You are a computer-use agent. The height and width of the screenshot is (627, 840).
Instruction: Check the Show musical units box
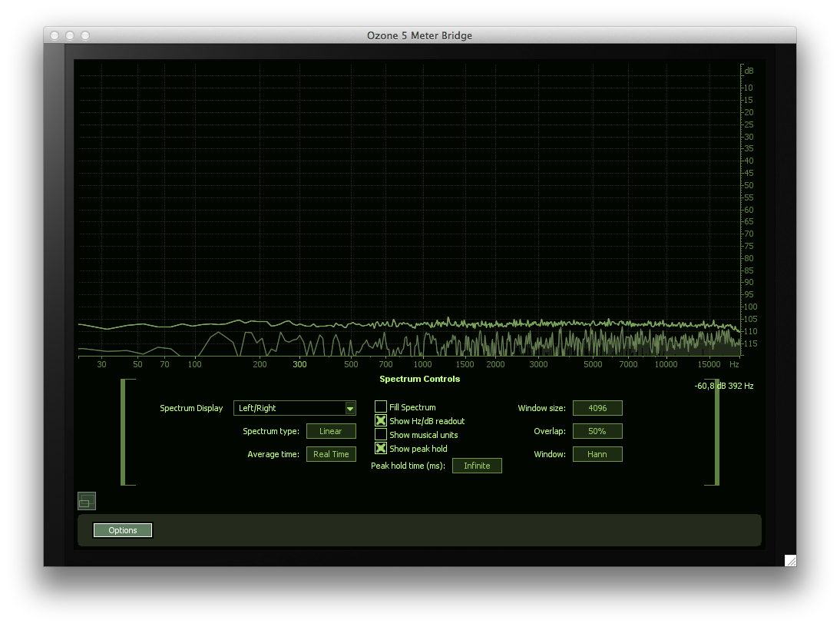381,435
